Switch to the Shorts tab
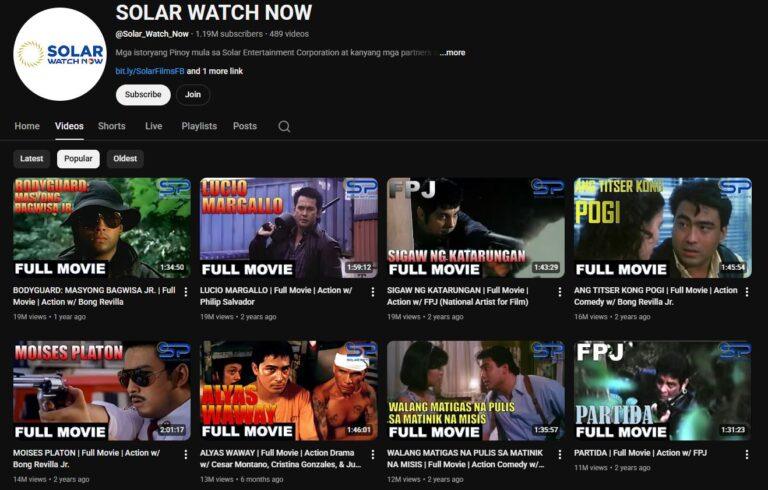Image resolution: width=768 pixels, height=490 pixels. [112, 126]
